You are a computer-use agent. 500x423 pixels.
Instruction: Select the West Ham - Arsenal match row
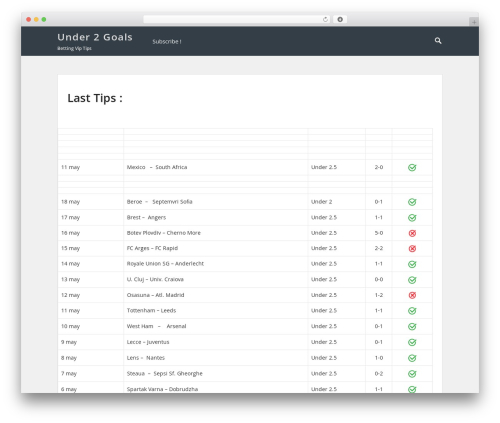pyautogui.click(x=245, y=326)
